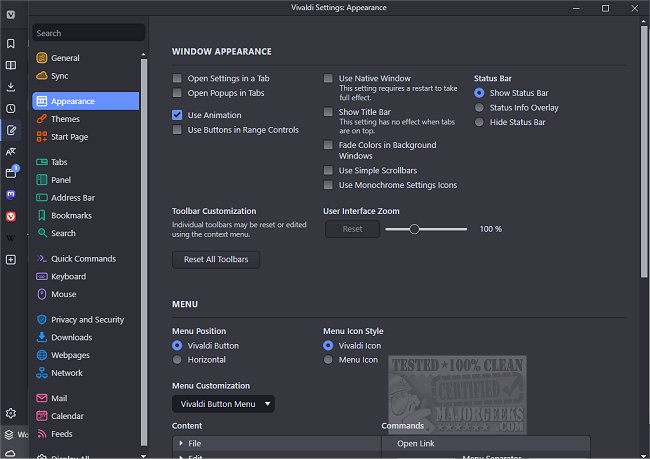Image resolution: width=650 pixels, height=459 pixels.
Task: Open the Translate panel icon
Action: [x=11, y=151]
